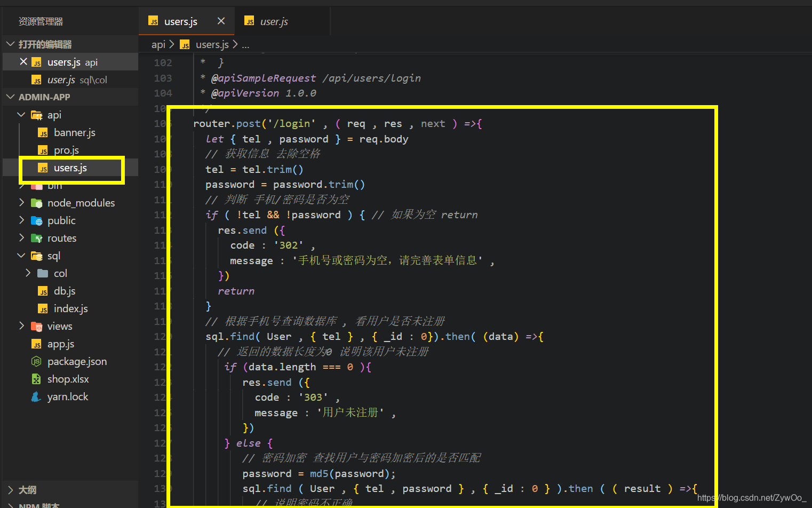
Task: Click JS icon on users.js tab
Action: click(x=153, y=21)
